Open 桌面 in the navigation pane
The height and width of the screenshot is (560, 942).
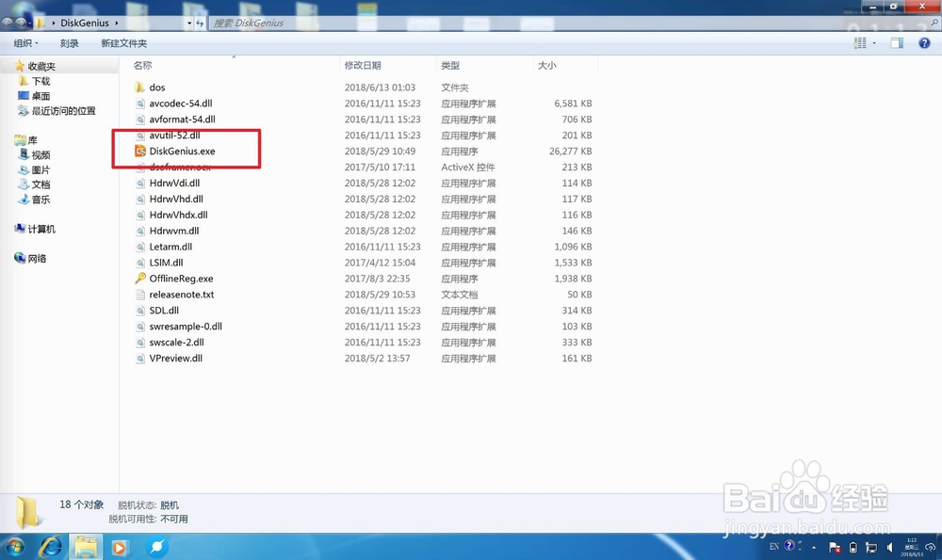[x=41, y=96]
